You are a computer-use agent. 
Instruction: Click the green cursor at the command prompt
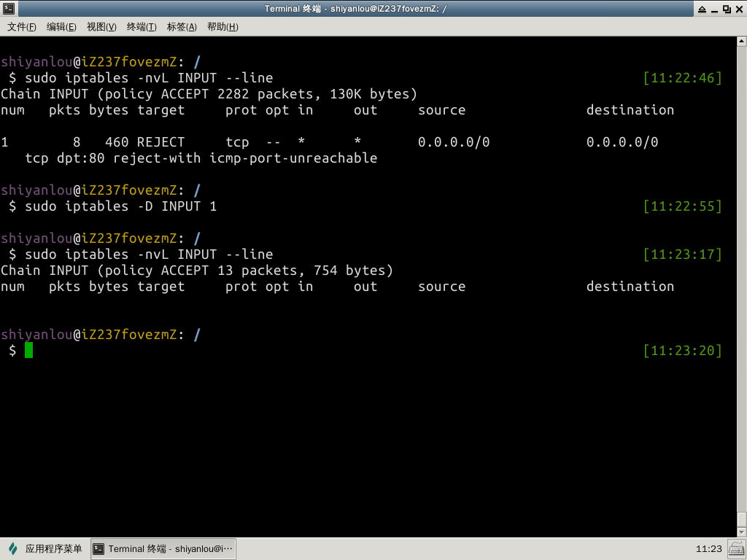28,351
